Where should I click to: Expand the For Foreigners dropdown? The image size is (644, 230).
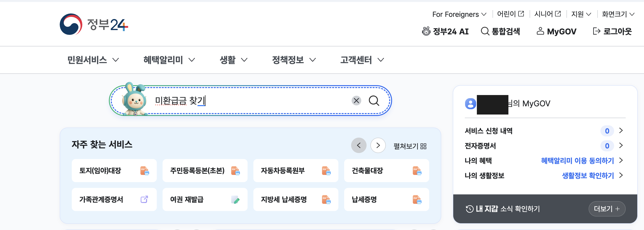(x=459, y=14)
